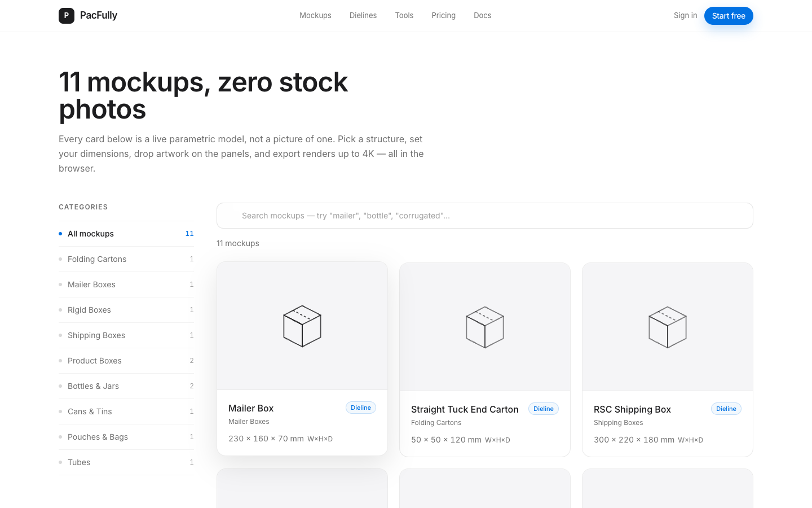Click 'Shipping Boxes' subtitle on RSC card
The height and width of the screenshot is (508, 812).
click(618, 423)
